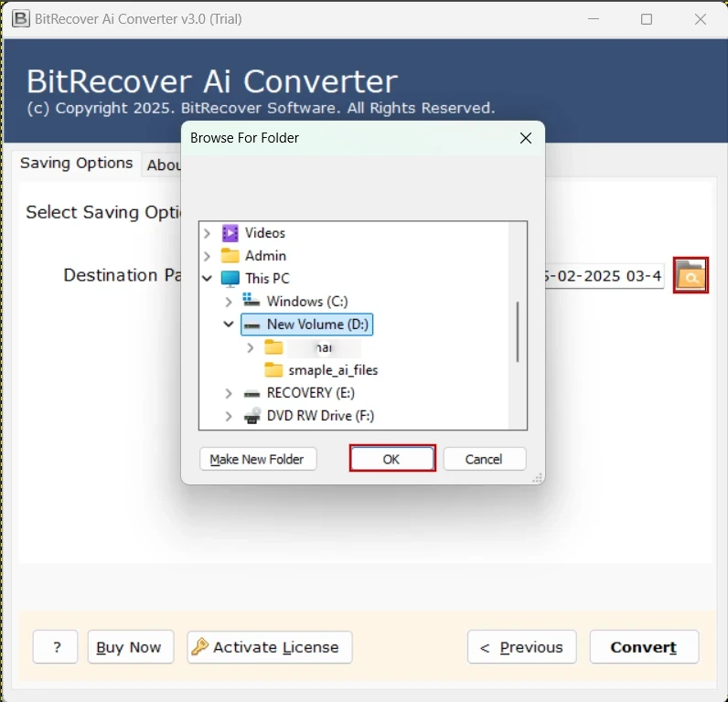Click the RECOVERY (E:) drive icon

252,394
